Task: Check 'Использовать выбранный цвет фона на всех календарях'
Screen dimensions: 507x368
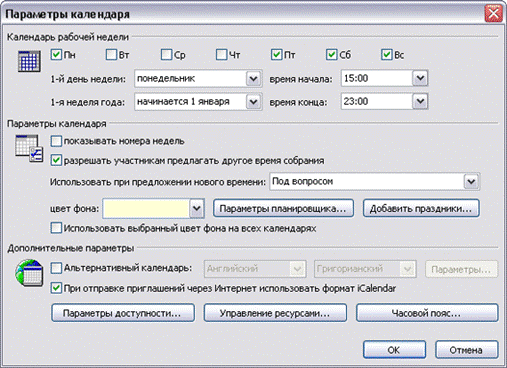Action: (x=56, y=228)
